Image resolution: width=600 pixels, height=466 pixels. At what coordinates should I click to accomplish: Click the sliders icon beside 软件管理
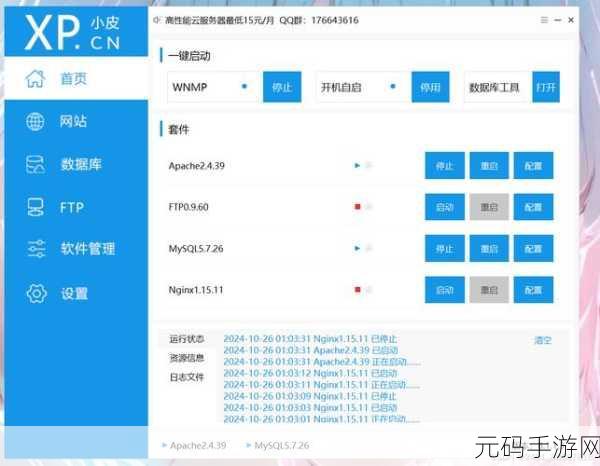(x=36, y=249)
